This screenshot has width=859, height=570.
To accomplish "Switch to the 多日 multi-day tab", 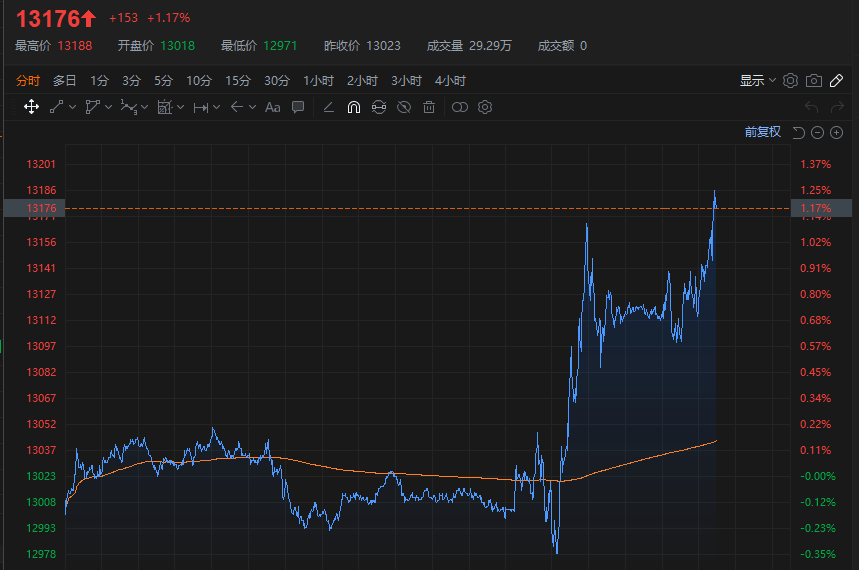I will (x=65, y=81).
